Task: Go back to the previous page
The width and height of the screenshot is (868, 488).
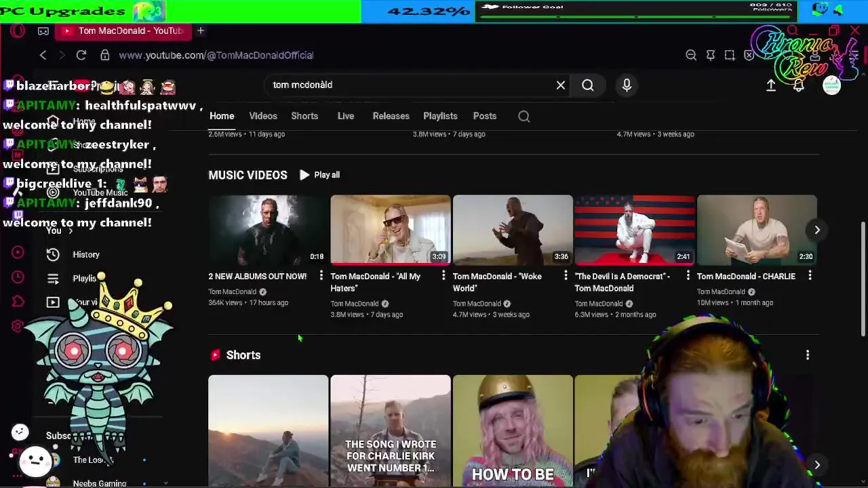Action: [x=43, y=55]
